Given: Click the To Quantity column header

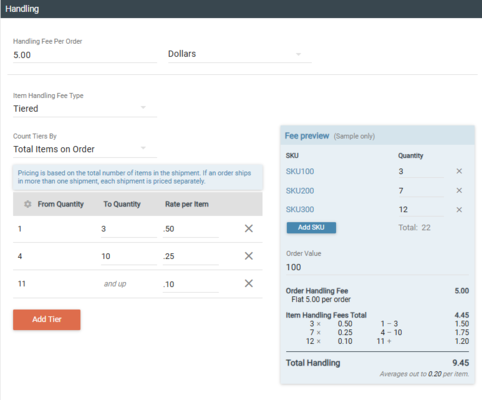Looking at the screenshot, I should (122, 204).
